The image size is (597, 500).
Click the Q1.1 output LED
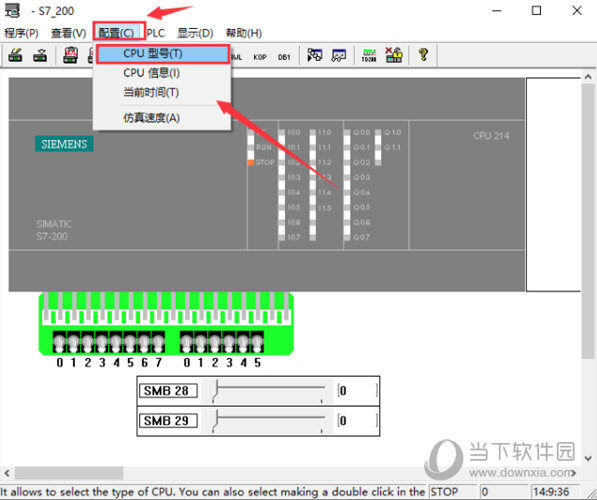tap(378, 147)
